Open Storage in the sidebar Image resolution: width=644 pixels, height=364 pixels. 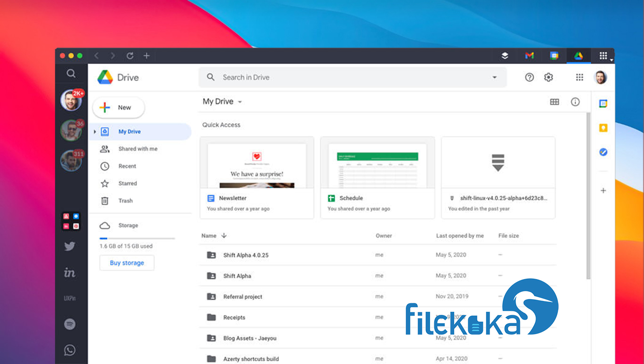[x=128, y=226]
